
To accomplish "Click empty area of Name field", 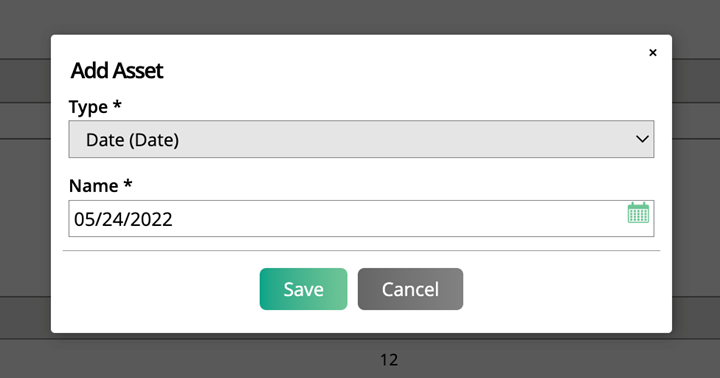I will 395,219.
